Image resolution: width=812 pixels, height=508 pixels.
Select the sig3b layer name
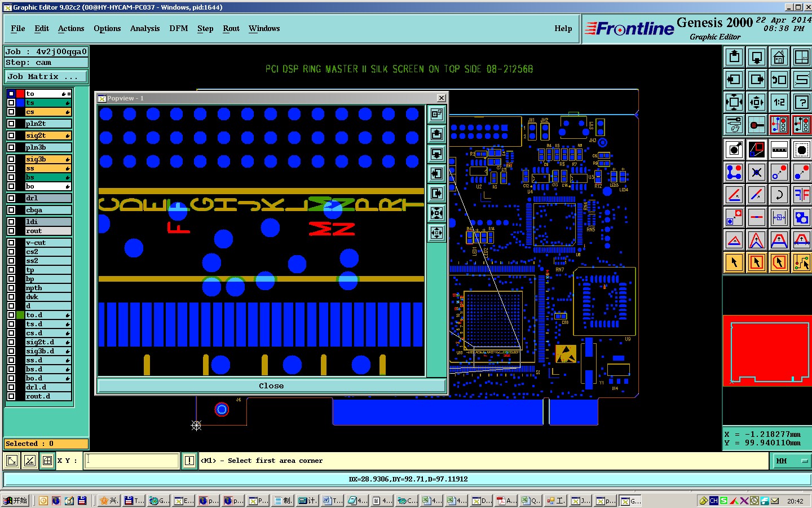48,159
